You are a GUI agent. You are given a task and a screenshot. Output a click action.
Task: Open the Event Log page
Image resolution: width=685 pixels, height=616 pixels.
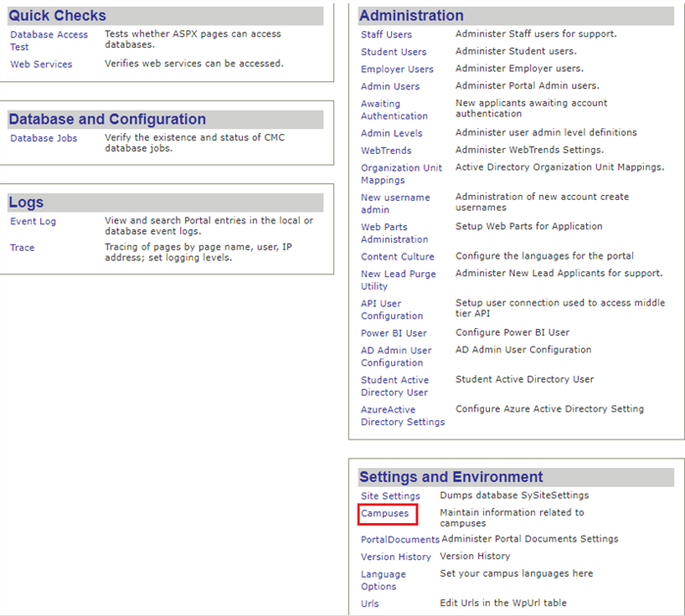[33, 222]
